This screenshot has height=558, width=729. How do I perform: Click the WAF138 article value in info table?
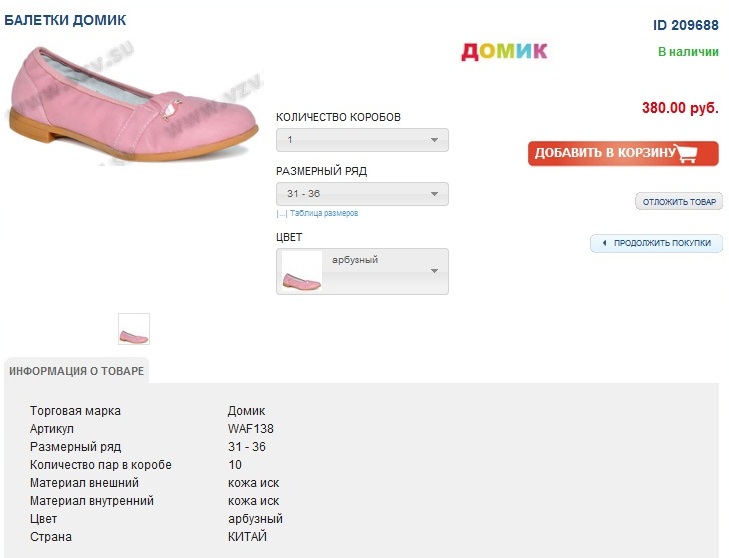(251, 429)
